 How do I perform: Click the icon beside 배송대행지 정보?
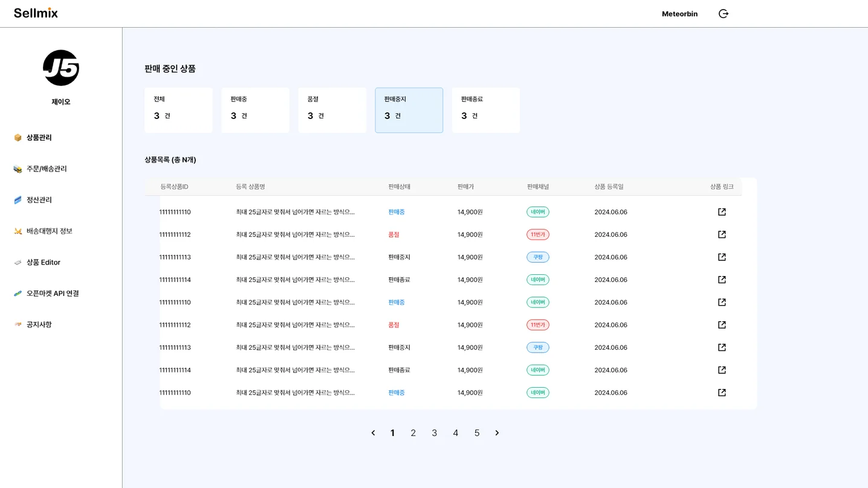click(18, 231)
